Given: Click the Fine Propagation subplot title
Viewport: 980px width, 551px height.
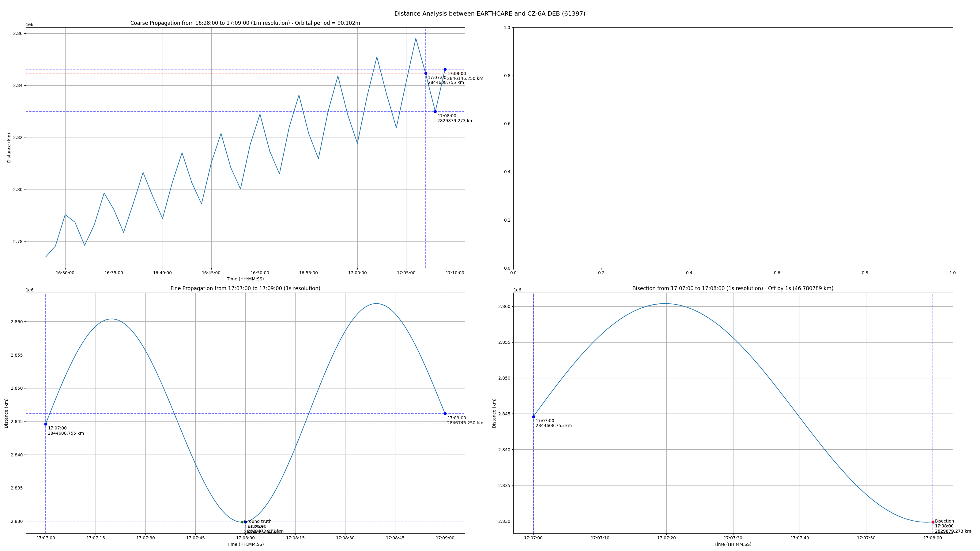Looking at the screenshot, I should (245, 289).
